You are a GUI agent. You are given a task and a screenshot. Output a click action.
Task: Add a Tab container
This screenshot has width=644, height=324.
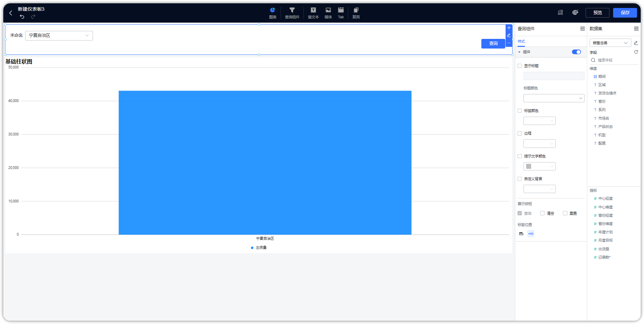341,13
